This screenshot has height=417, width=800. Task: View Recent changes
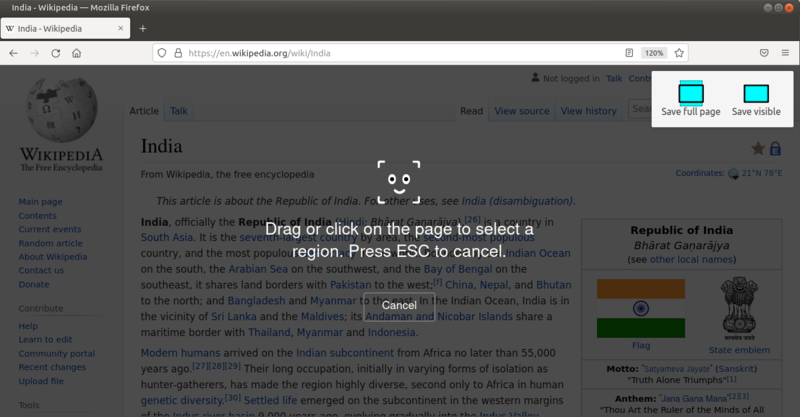click(x=52, y=367)
